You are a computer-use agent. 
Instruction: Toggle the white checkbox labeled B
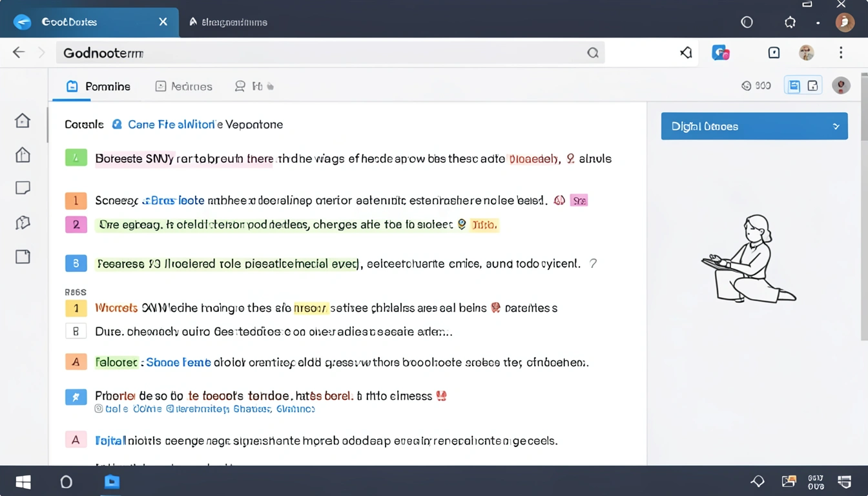[x=76, y=332]
